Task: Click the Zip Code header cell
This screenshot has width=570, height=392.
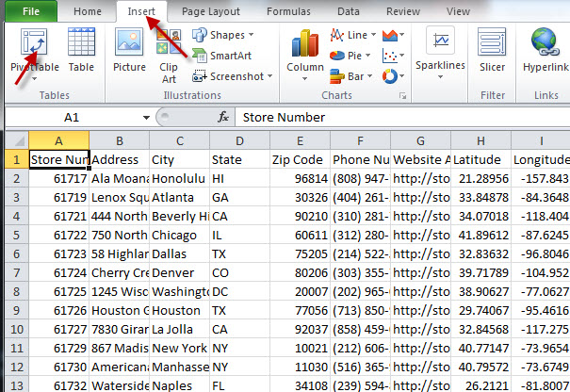Action: coord(300,159)
